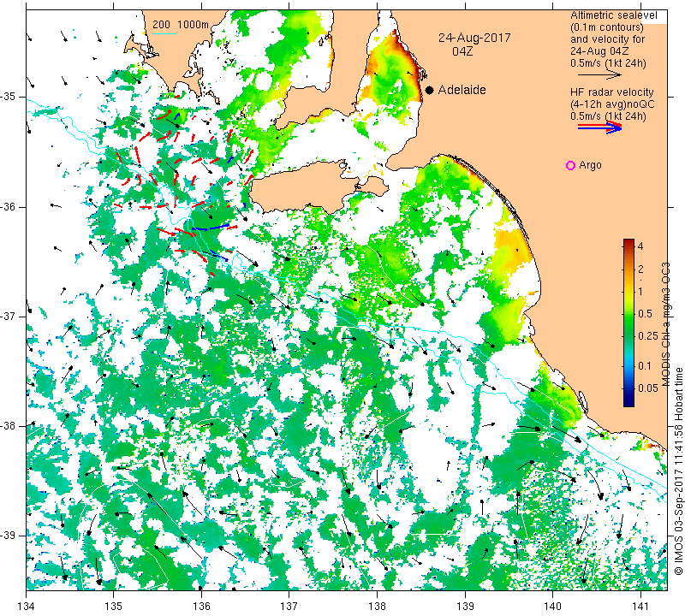Click the colorbar value 0.05 label
The image size is (685, 616).
click(x=648, y=388)
